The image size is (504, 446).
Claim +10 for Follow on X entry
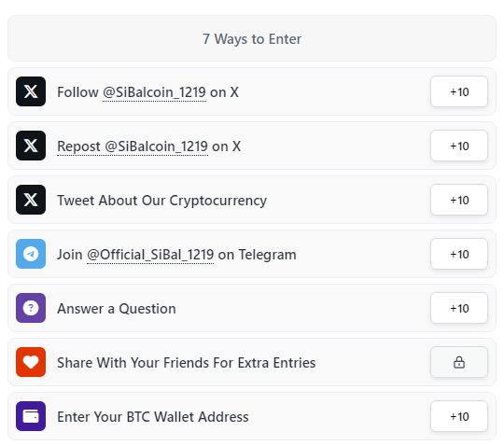point(459,91)
